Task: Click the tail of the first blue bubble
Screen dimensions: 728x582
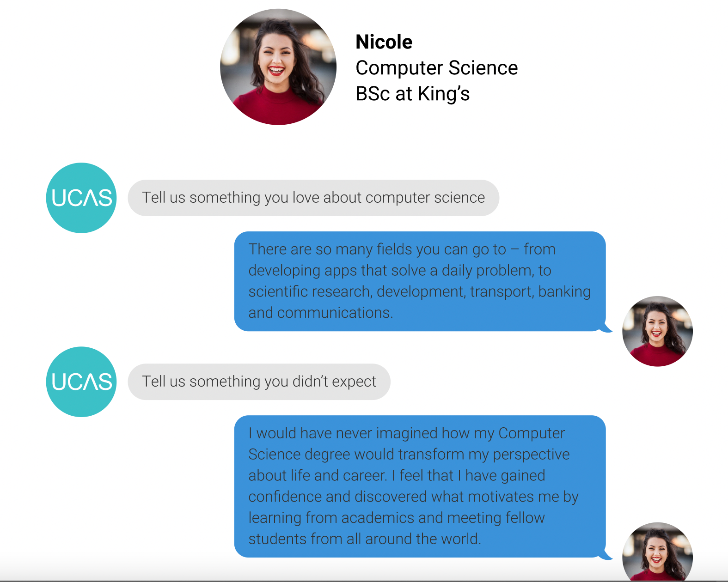Action: coord(606,329)
